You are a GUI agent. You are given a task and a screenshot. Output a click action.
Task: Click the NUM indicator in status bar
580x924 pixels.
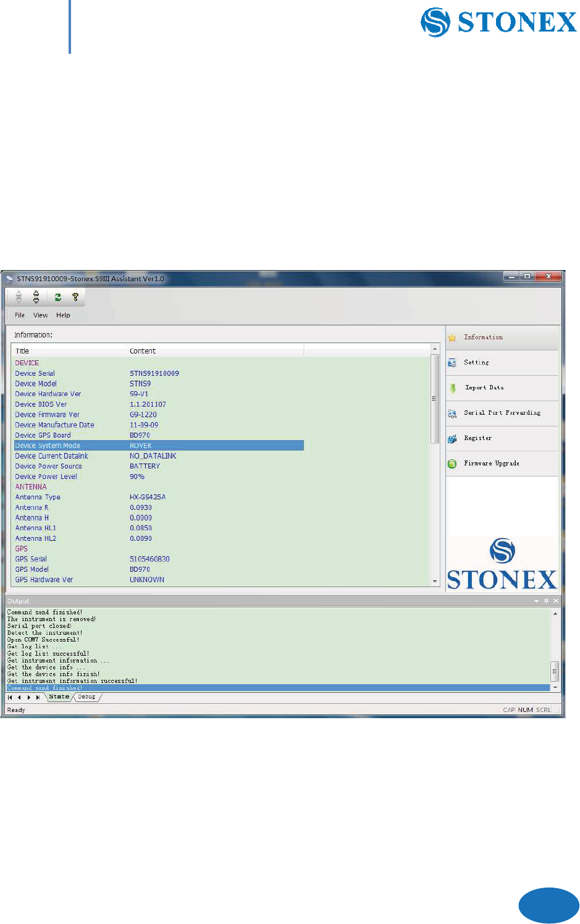click(526, 710)
